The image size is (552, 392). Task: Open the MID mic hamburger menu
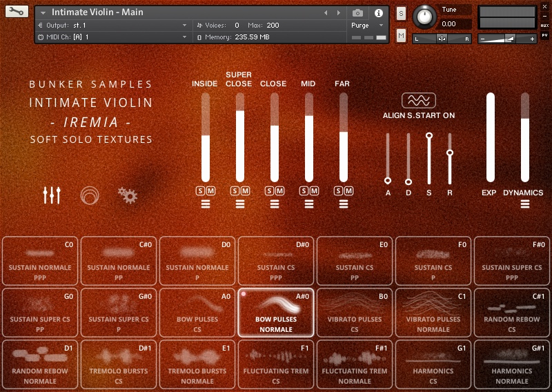pos(309,204)
